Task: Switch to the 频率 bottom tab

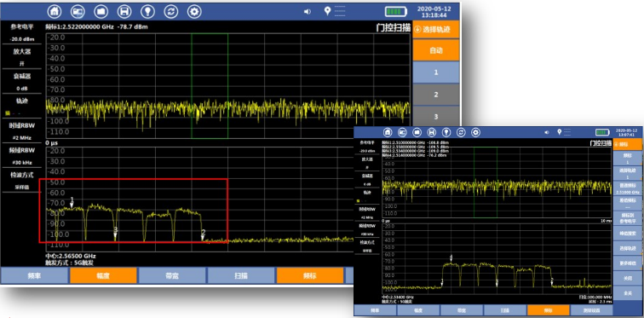Action: [34, 275]
